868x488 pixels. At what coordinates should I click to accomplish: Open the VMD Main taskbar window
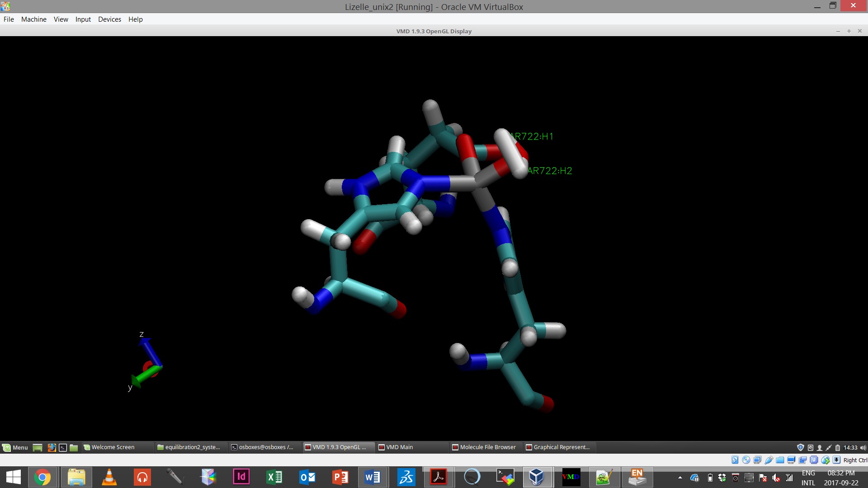coord(400,447)
